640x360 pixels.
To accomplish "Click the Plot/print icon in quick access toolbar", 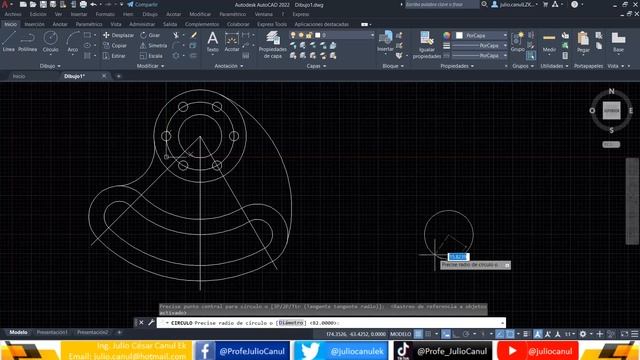I will coord(83,4).
